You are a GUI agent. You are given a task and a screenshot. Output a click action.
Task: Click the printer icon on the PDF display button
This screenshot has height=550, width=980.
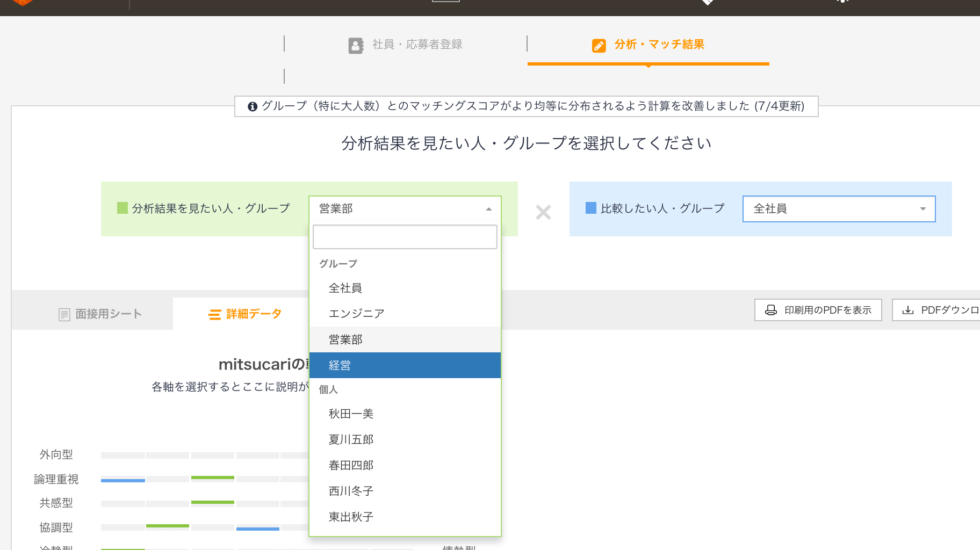click(x=771, y=310)
